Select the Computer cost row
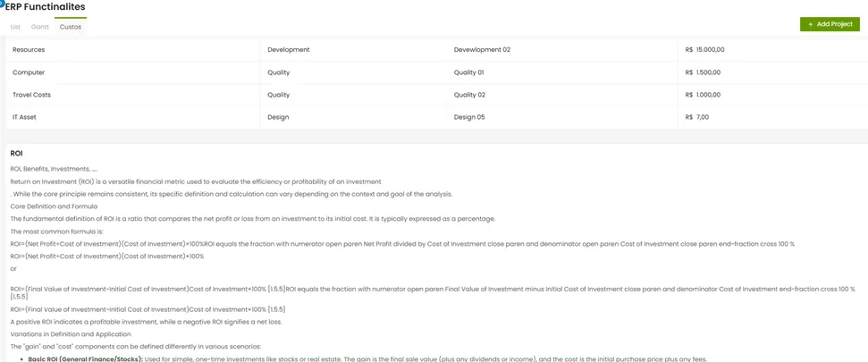Viewport: 868px width, 362px height. 434,72
